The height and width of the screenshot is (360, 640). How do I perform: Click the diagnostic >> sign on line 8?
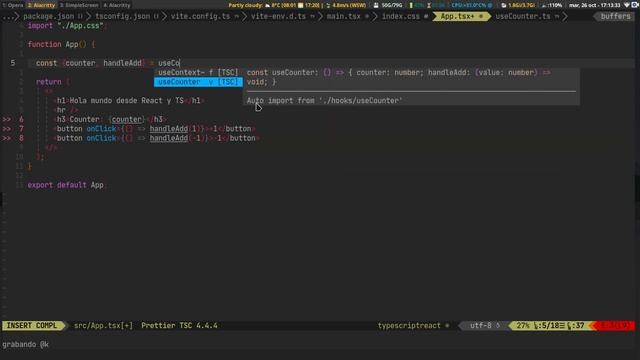pos(7,138)
